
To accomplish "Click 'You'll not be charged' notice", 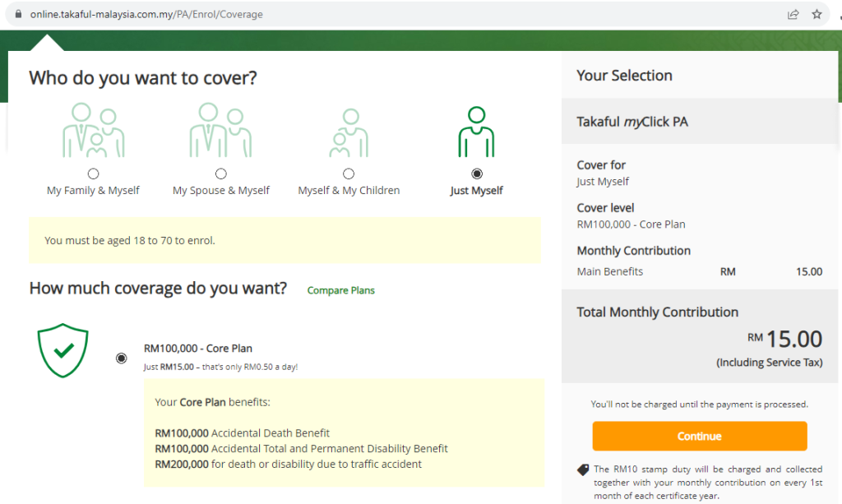I will click(699, 405).
